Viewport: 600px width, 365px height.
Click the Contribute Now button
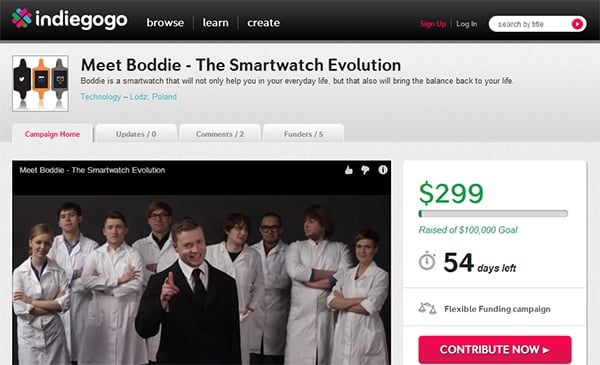pyautogui.click(x=495, y=349)
